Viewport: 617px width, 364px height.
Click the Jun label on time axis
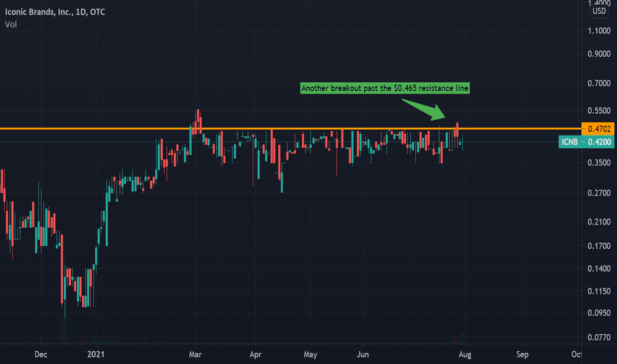363,354
